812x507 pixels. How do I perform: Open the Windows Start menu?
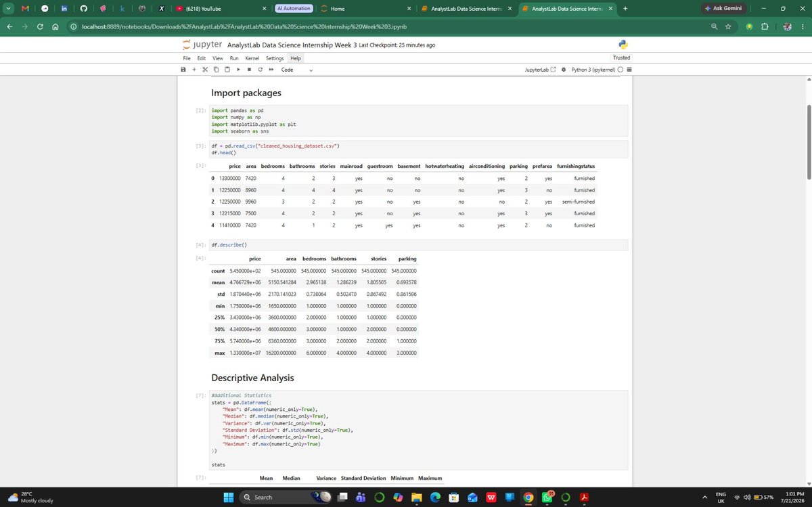229,498
